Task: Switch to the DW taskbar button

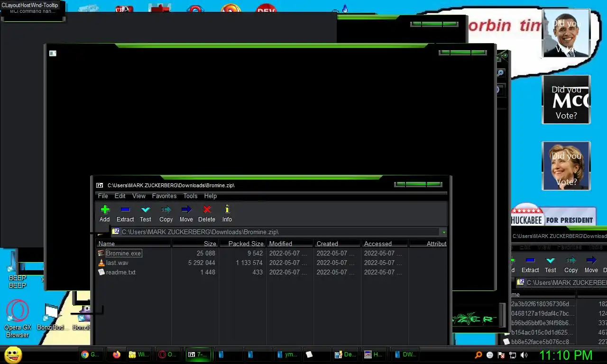Action: tap(405, 355)
